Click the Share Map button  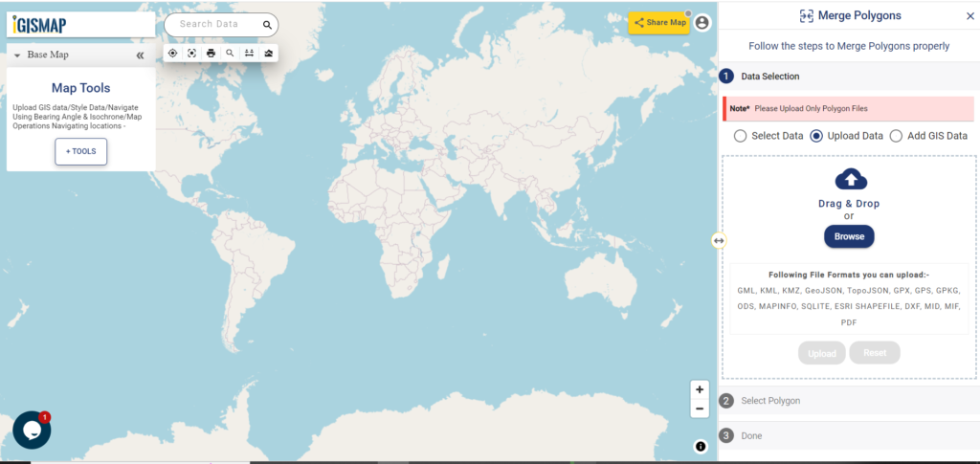(x=659, y=22)
